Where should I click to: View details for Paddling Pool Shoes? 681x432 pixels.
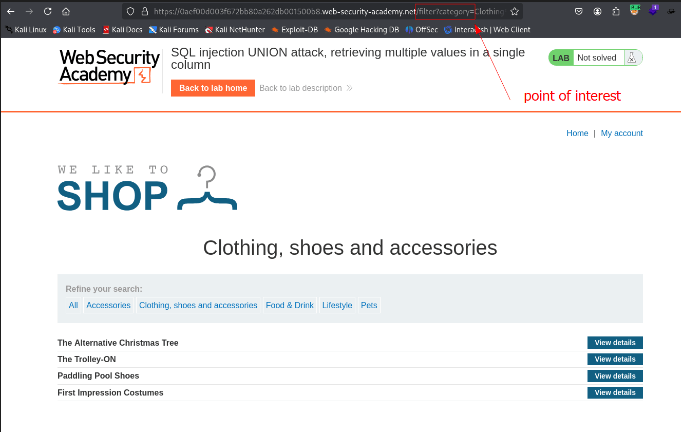click(x=614, y=376)
